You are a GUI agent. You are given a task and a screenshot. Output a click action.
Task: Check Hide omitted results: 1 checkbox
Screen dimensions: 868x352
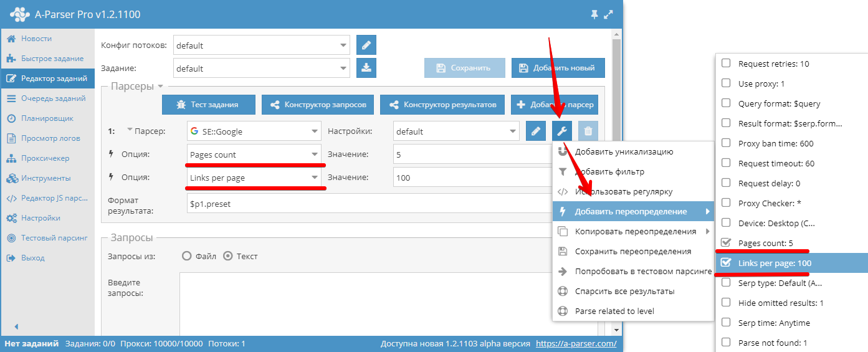click(x=726, y=303)
